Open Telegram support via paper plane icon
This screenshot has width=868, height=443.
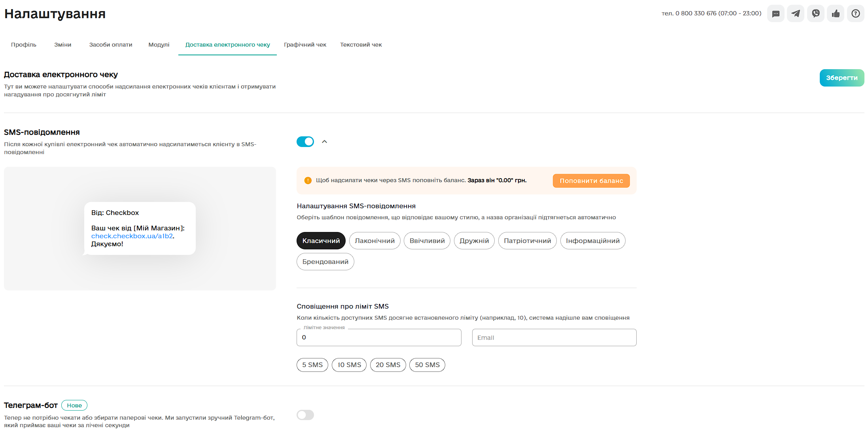pyautogui.click(x=795, y=14)
